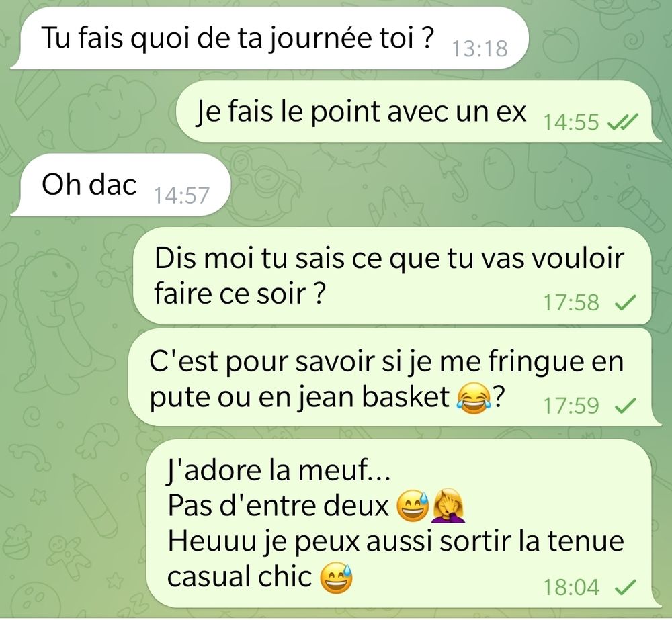Click the double read checkmark at 14:55

click(x=623, y=122)
